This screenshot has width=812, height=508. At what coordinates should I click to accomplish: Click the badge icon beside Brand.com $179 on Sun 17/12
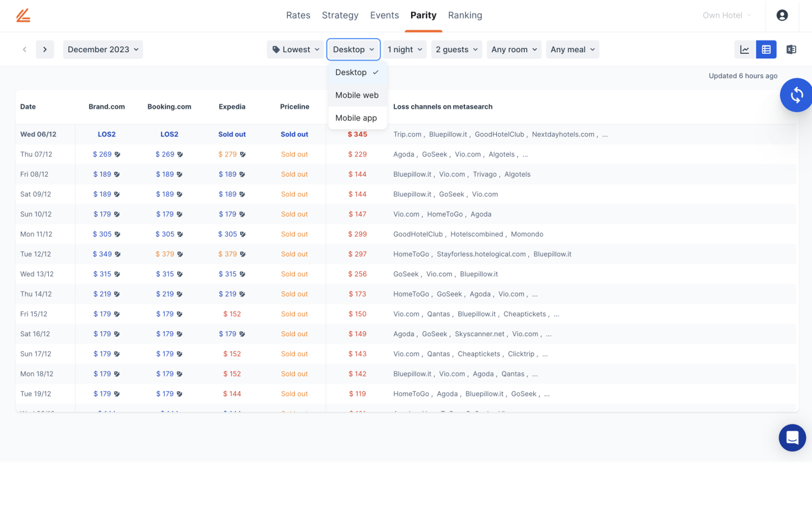117,354
